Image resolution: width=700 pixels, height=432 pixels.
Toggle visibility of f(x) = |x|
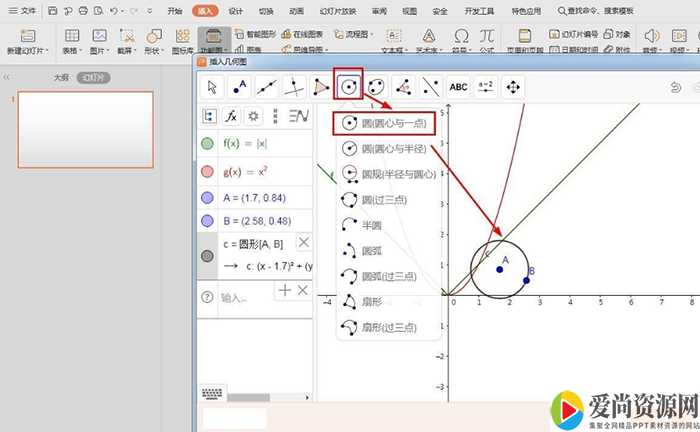tap(207, 143)
